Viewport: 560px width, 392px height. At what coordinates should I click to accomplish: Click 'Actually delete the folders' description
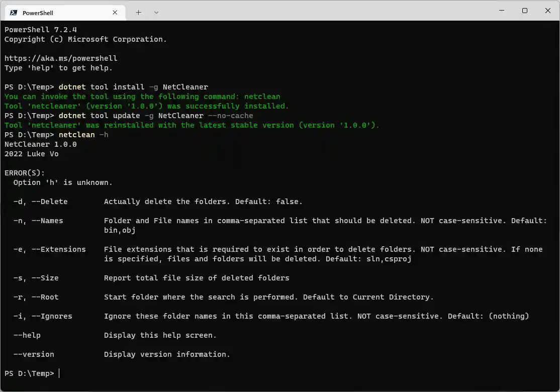[x=203, y=202]
